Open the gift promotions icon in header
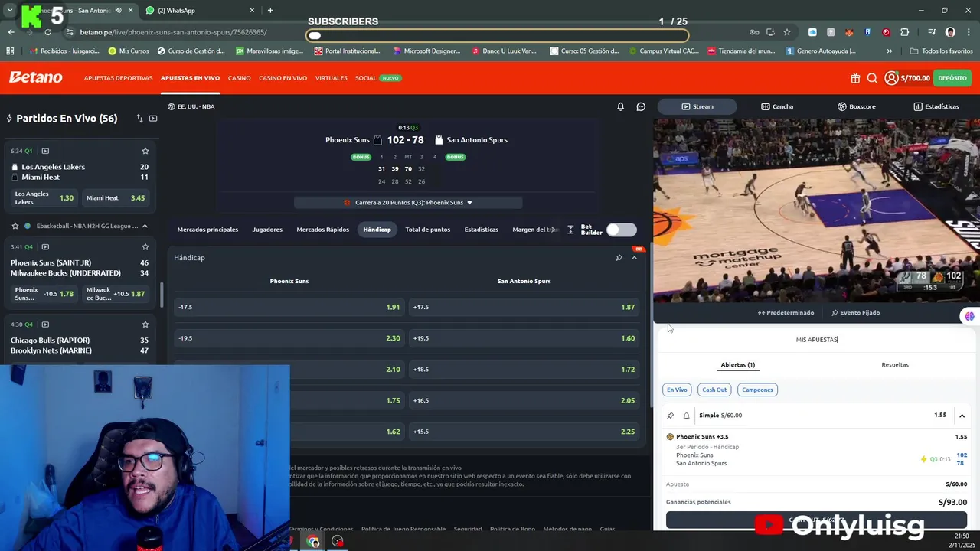Screen dimensions: 980x551 (x=855, y=78)
